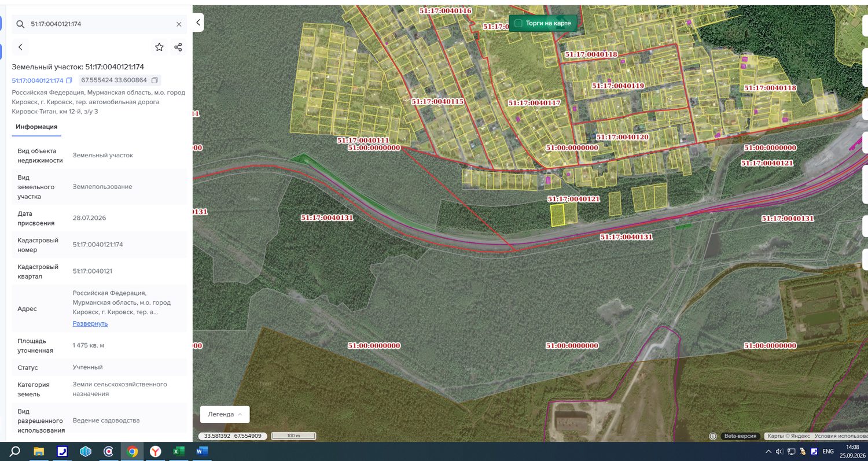
Task: Share the parcel using the share icon
Action: (x=178, y=47)
